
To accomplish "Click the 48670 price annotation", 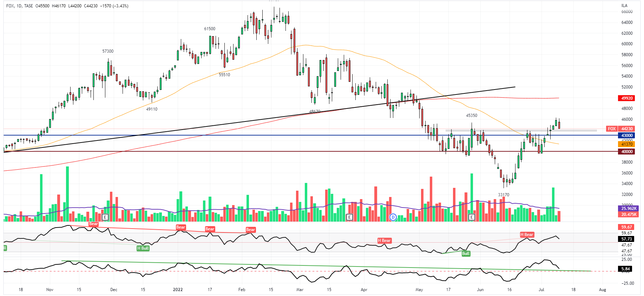I will click(x=315, y=112).
